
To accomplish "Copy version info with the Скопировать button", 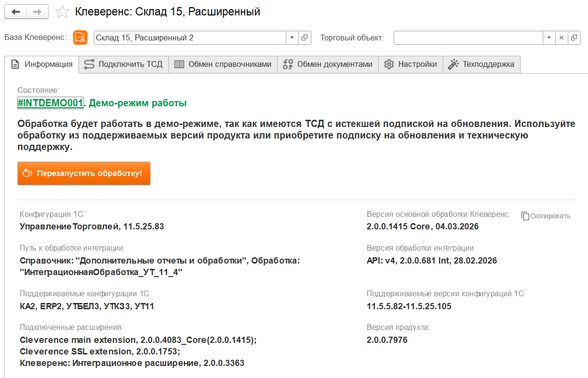I will click(x=546, y=216).
